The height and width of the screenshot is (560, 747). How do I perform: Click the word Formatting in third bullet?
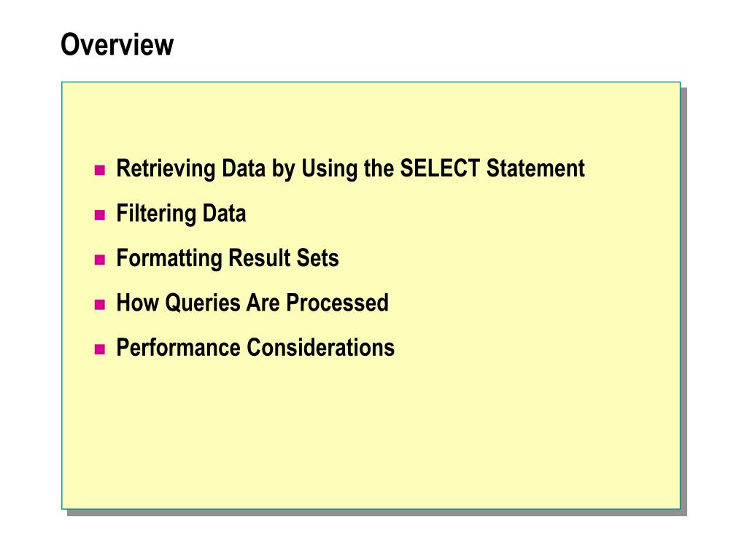[x=169, y=259]
